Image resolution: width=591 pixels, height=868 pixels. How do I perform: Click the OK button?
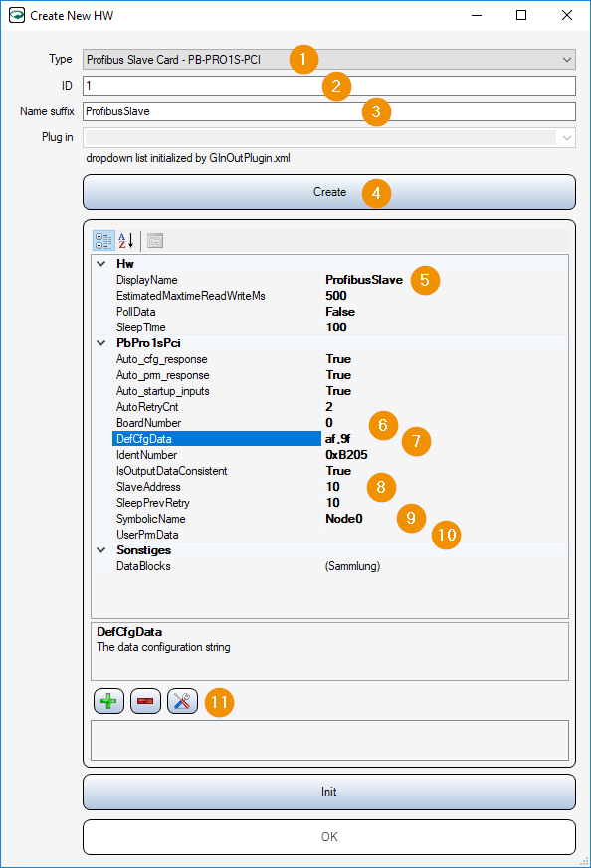pos(329,837)
